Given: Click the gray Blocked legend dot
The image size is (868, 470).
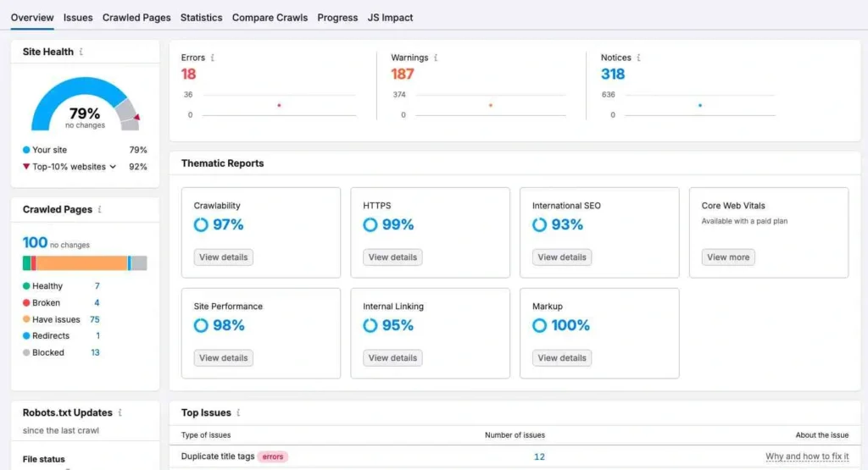Looking at the screenshot, I should (x=26, y=352).
